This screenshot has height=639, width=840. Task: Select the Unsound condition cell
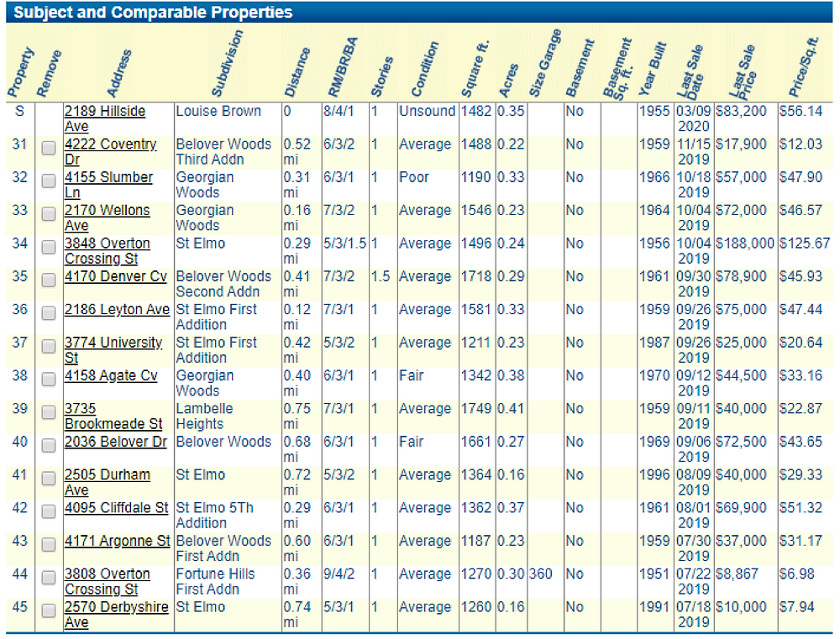427,111
